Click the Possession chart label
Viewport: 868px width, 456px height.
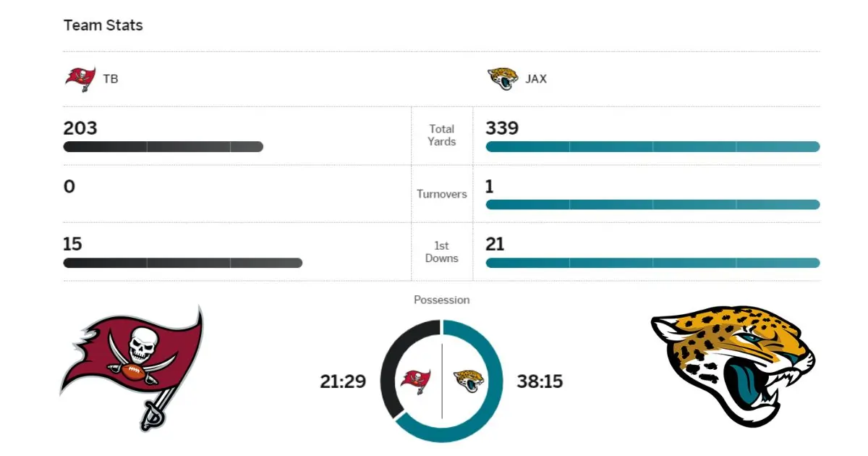pos(442,300)
